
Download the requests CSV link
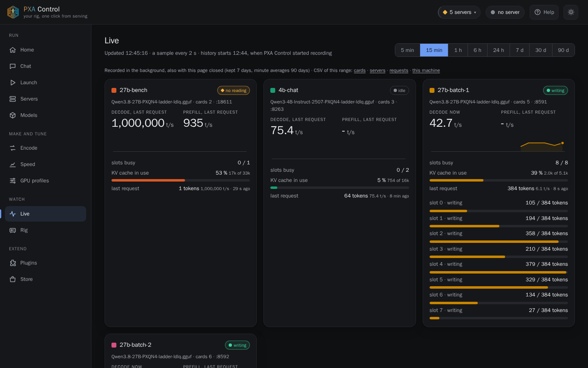tap(399, 70)
